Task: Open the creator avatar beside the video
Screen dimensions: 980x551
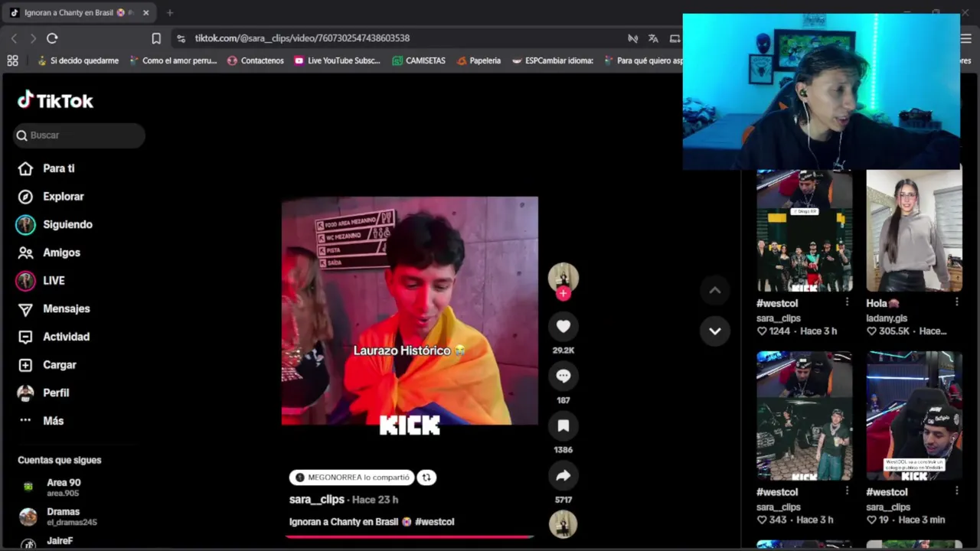Action: click(563, 276)
